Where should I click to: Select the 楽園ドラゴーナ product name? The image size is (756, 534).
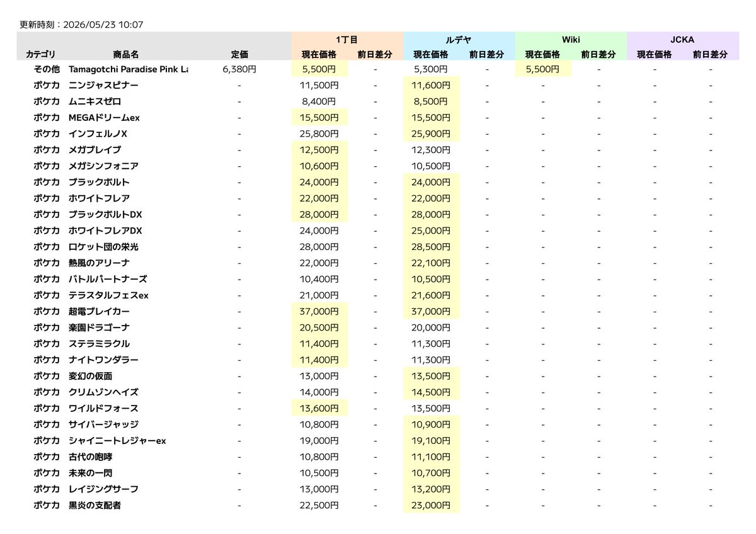pos(99,328)
